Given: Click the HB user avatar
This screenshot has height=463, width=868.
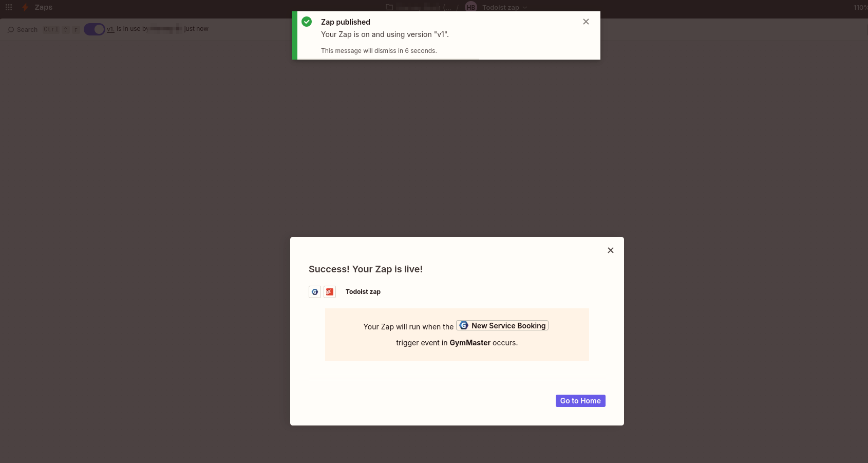Looking at the screenshot, I should 470,7.
